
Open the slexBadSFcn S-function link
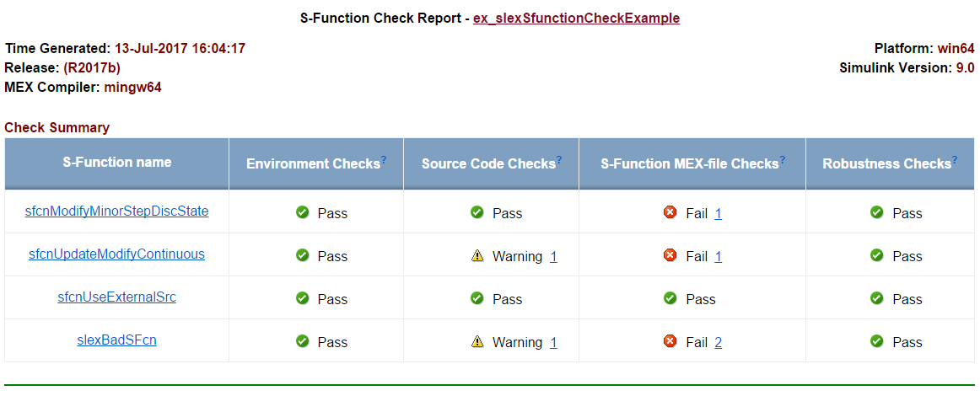(x=116, y=340)
